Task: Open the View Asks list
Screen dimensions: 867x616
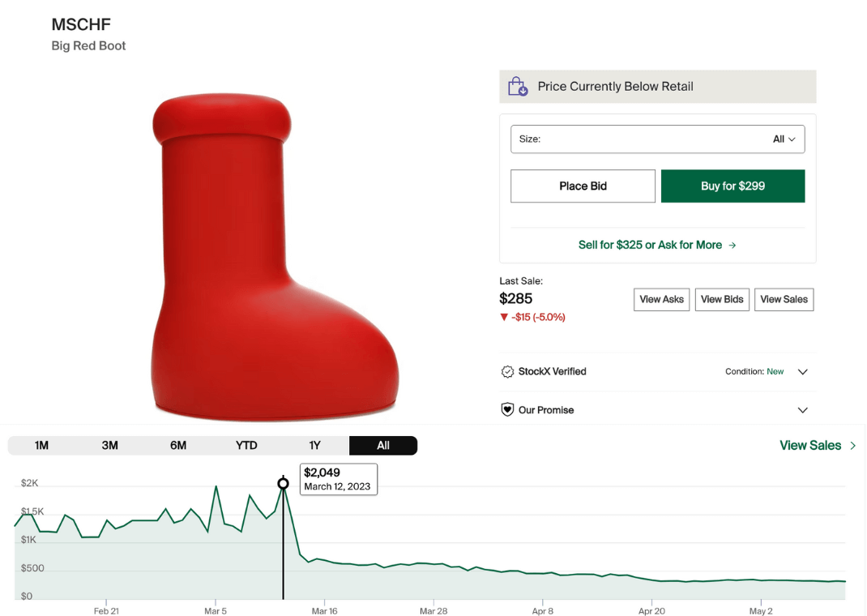Action: (x=661, y=299)
